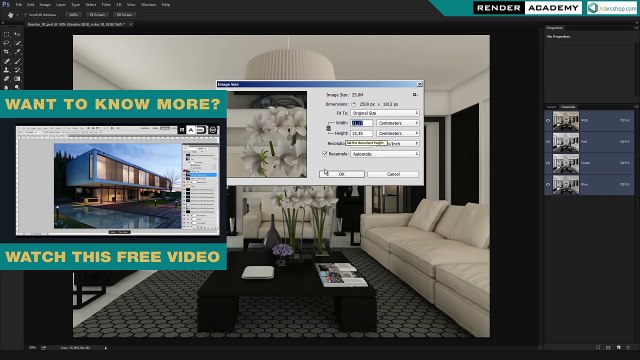640x360 pixels.
Task: Click create new channel icon
Action: tap(618, 347)
